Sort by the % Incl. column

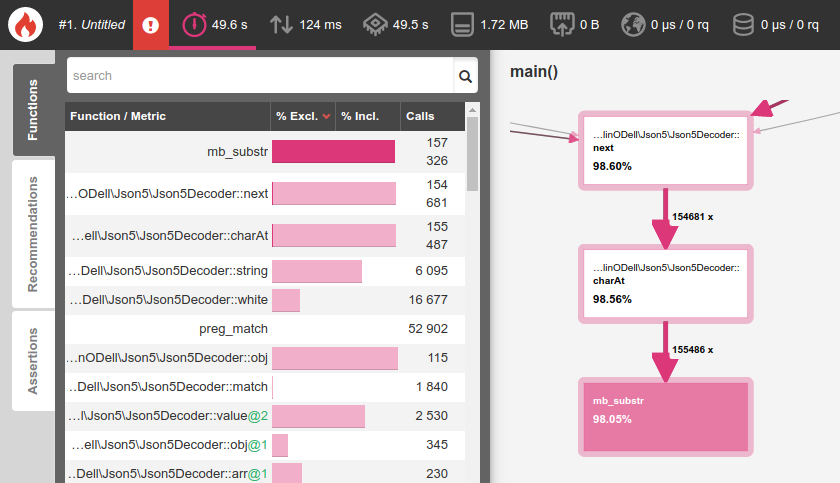pos(360,117)
